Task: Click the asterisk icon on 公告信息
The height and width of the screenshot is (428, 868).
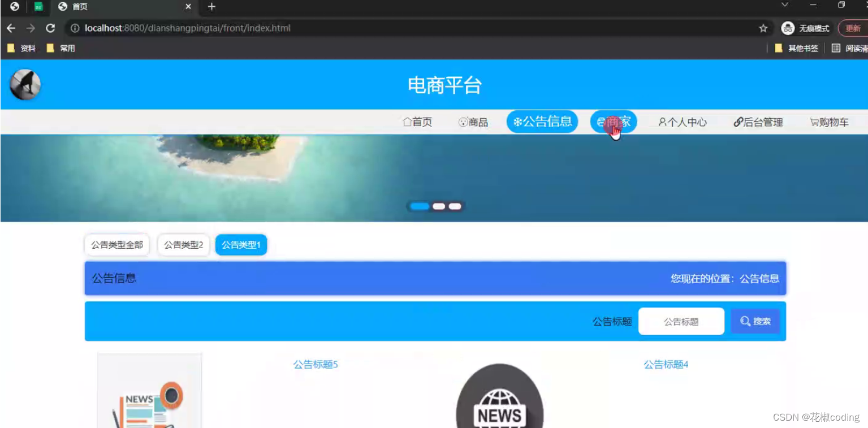Action: 517,122
